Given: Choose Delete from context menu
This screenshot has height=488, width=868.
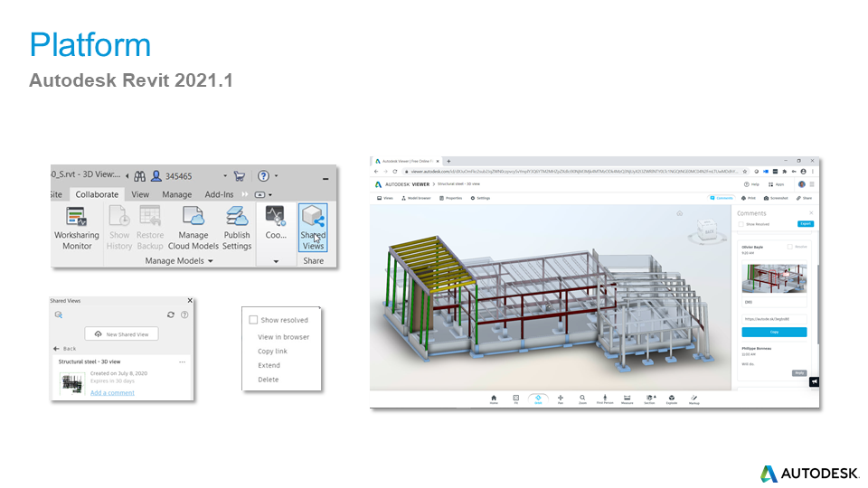Looking at the screenshot, I should [x=269, y=380].
